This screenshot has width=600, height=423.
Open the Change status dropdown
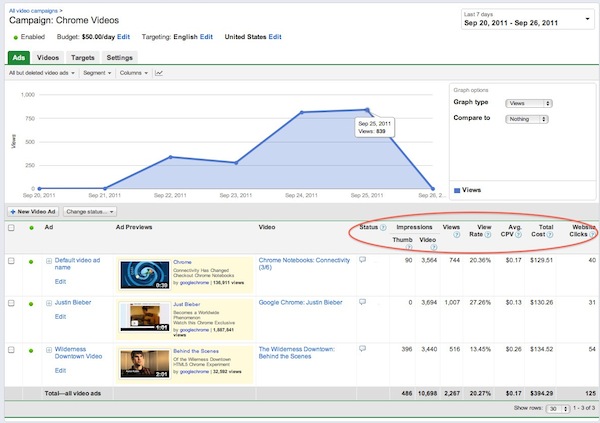90,211
